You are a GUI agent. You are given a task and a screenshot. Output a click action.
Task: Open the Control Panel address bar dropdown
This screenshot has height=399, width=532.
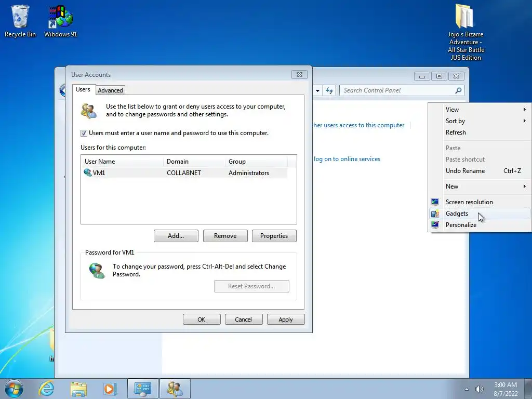click(x=317, y=90)
